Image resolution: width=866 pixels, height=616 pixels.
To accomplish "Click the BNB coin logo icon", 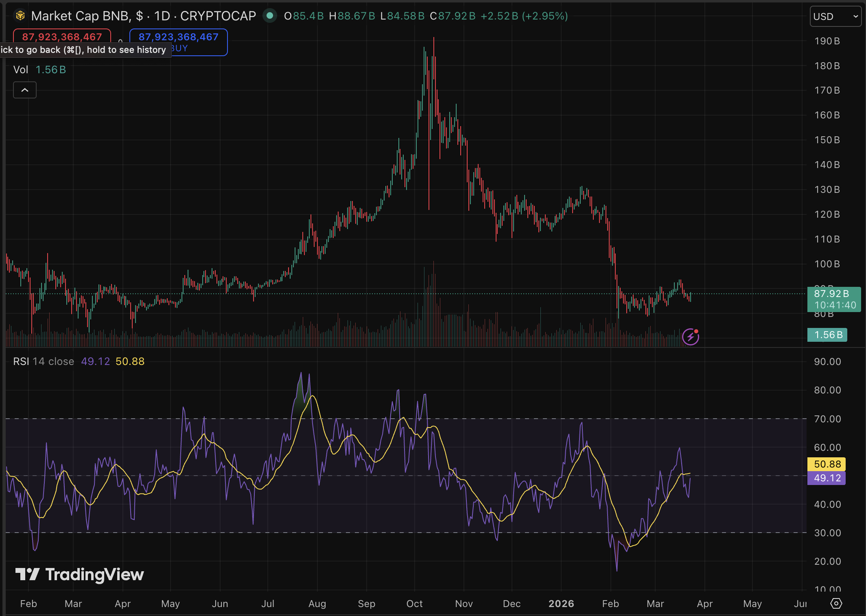I will (x=20, y=16).
